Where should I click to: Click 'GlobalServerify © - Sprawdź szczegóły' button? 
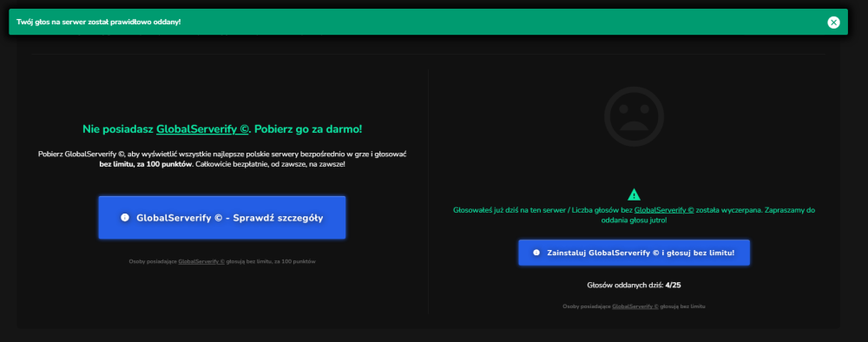click(x=222, y=218)
